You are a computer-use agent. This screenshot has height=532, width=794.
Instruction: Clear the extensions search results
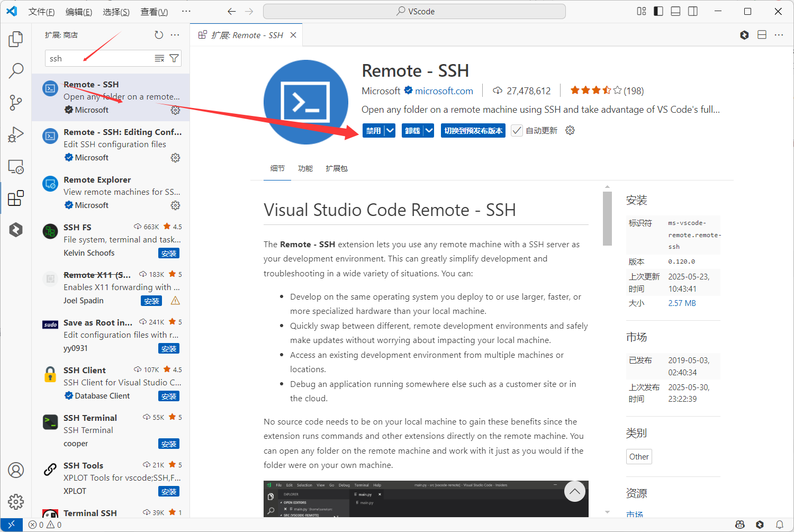tap(159, 58)
